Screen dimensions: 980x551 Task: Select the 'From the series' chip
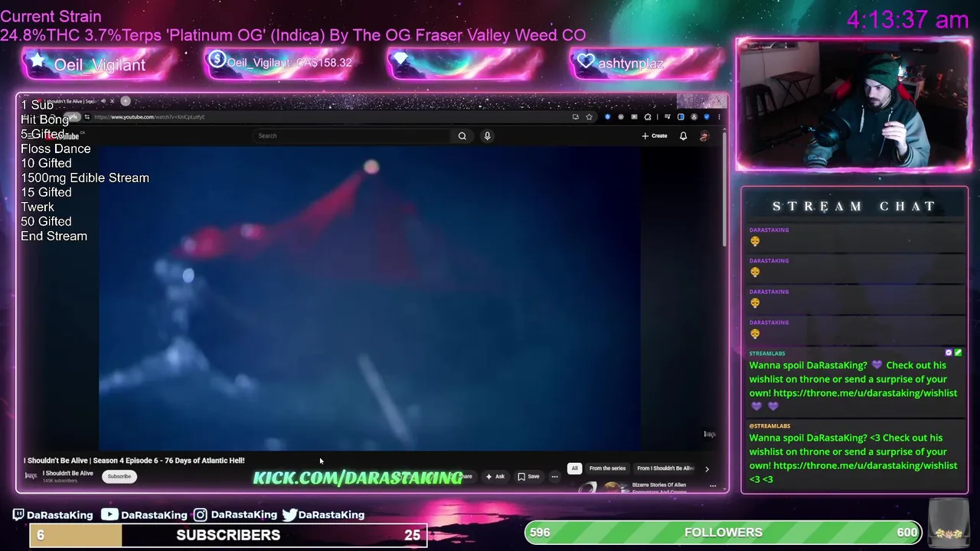click(607, 468)
